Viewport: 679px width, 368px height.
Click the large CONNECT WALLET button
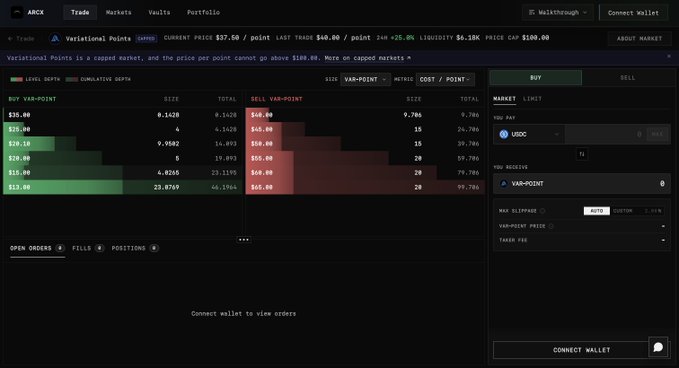pos(582,350)
